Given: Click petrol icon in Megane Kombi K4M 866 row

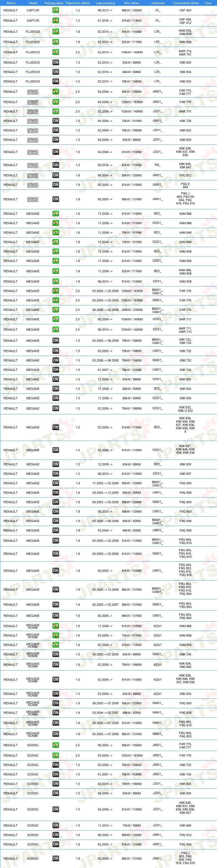Looking at the screenshot, I should 55,626.
